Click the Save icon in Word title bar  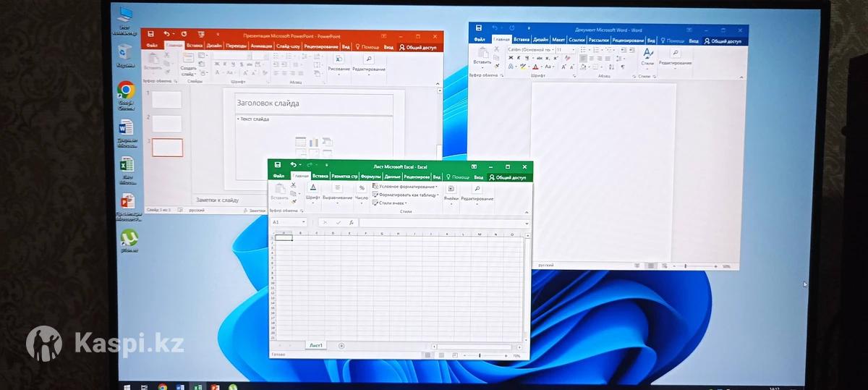tap(478, 28)
